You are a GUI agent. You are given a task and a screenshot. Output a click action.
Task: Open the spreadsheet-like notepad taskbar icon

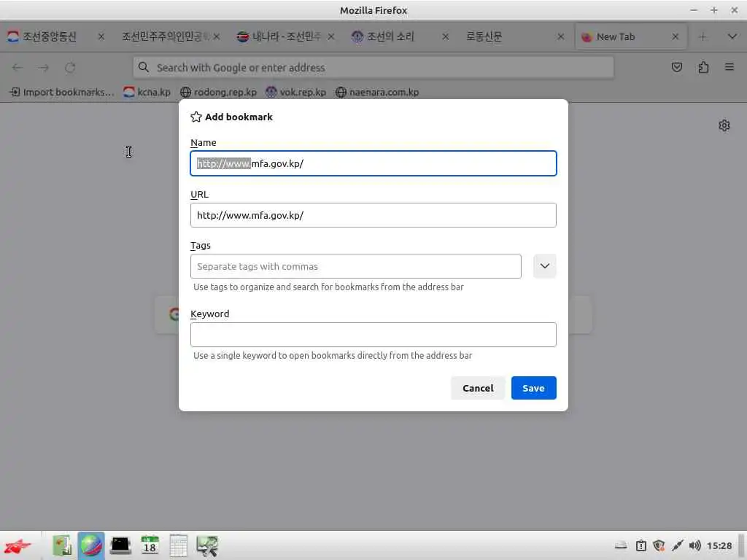pos(178,545)
